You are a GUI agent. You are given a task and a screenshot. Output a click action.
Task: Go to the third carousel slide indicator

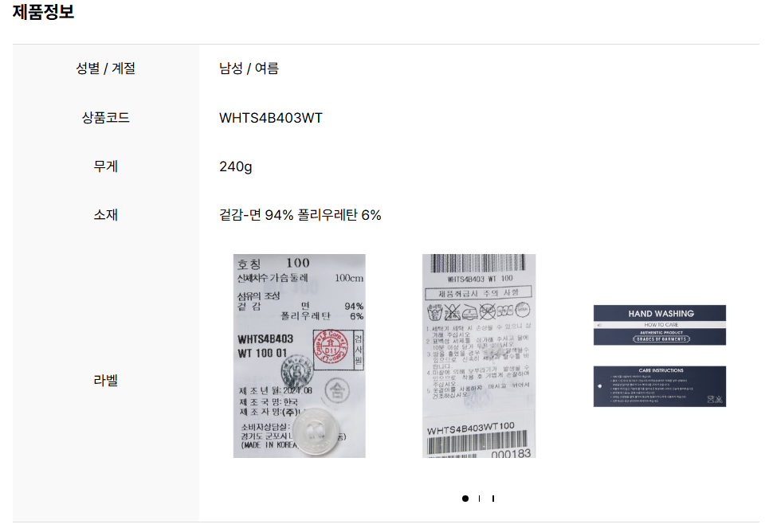point(493,499)
